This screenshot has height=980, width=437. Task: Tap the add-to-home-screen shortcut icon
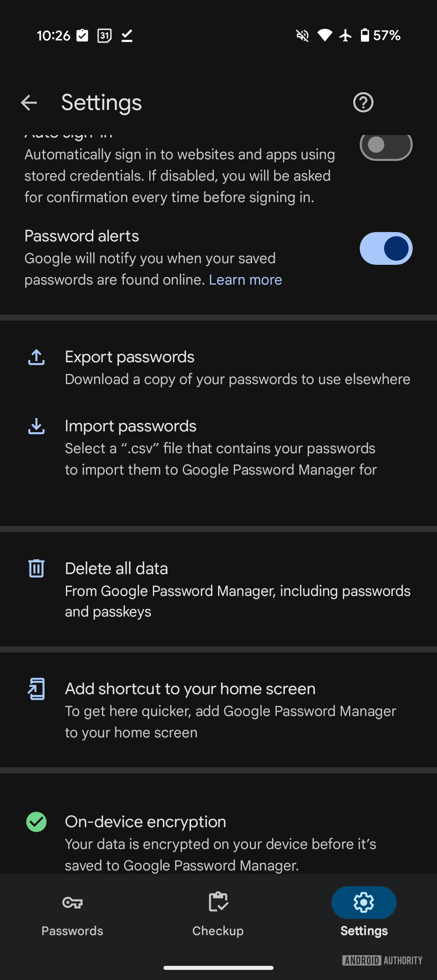36,689
